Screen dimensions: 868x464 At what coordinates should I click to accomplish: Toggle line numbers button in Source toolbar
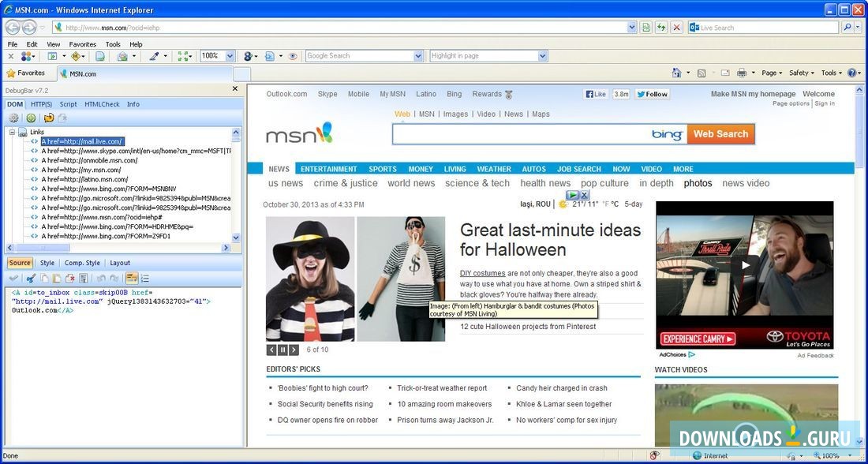click(145, 279)
